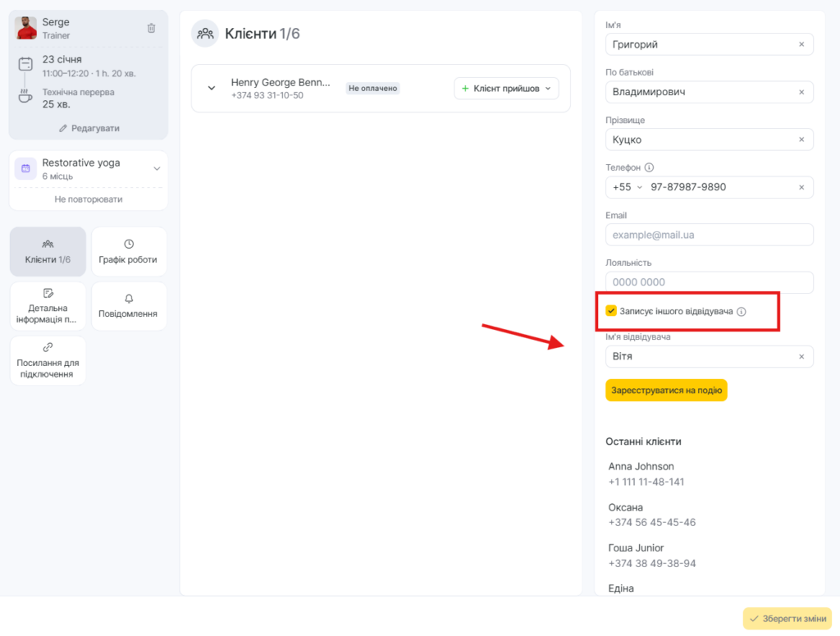Click the Зберегти зміни button

[787, 619]
